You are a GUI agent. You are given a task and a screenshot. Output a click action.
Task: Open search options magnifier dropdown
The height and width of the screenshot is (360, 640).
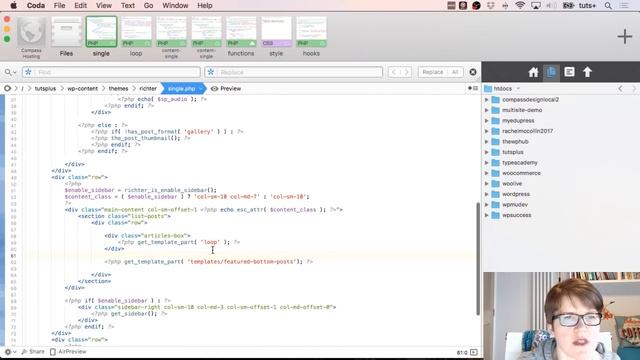pyautogui.click(x=10, y=72)
